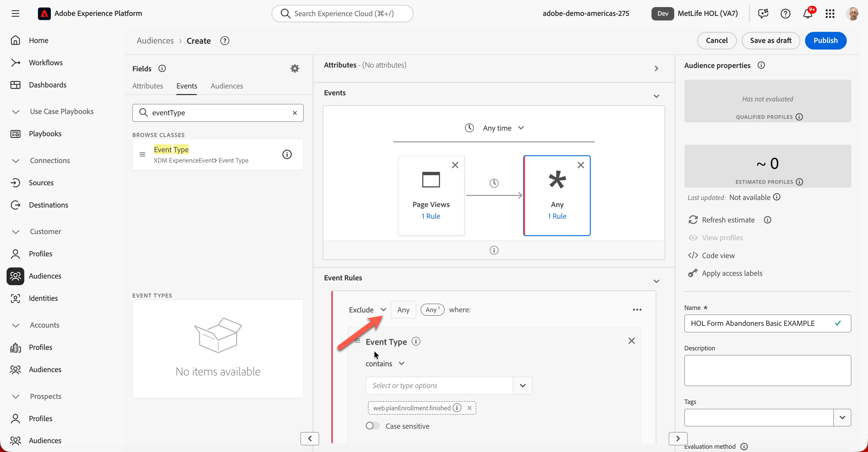Open the Select or type options dropdown arrow

523,386
